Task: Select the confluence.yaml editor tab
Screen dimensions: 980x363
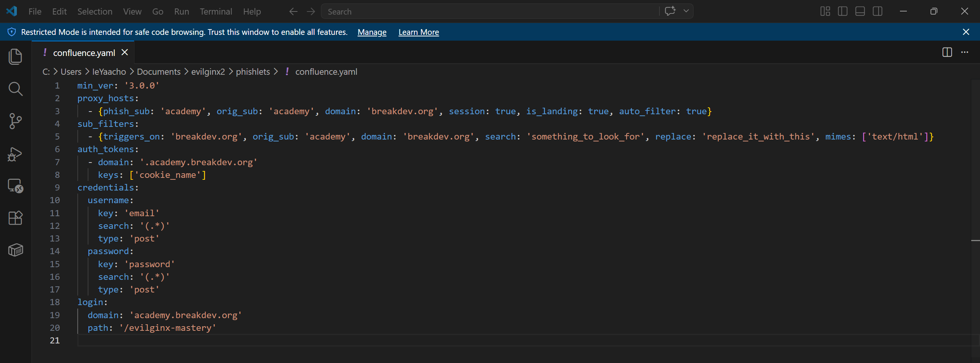Action: [84, 53]
